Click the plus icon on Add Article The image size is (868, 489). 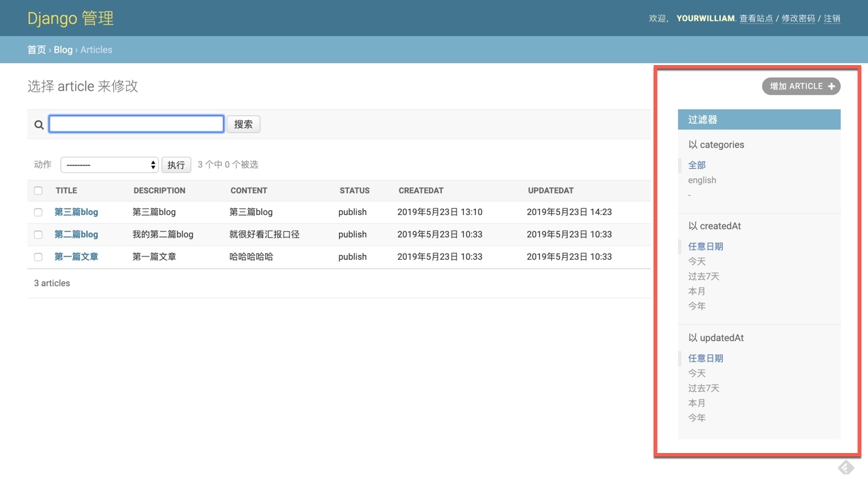pos(831,86)
